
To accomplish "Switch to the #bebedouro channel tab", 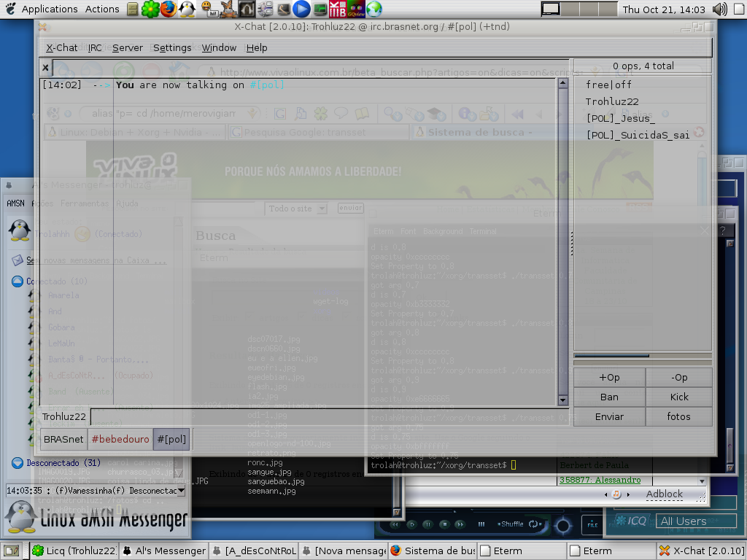I will click(x=120, y=439).
